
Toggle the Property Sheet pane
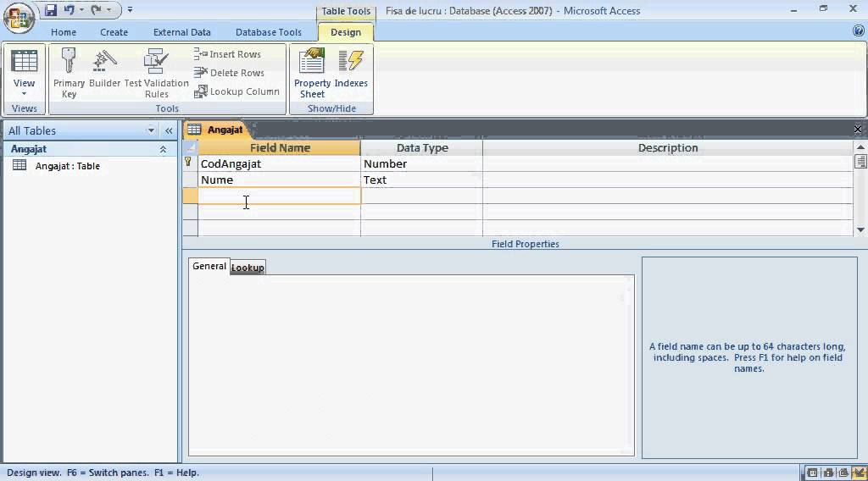[x=312, y=73]
